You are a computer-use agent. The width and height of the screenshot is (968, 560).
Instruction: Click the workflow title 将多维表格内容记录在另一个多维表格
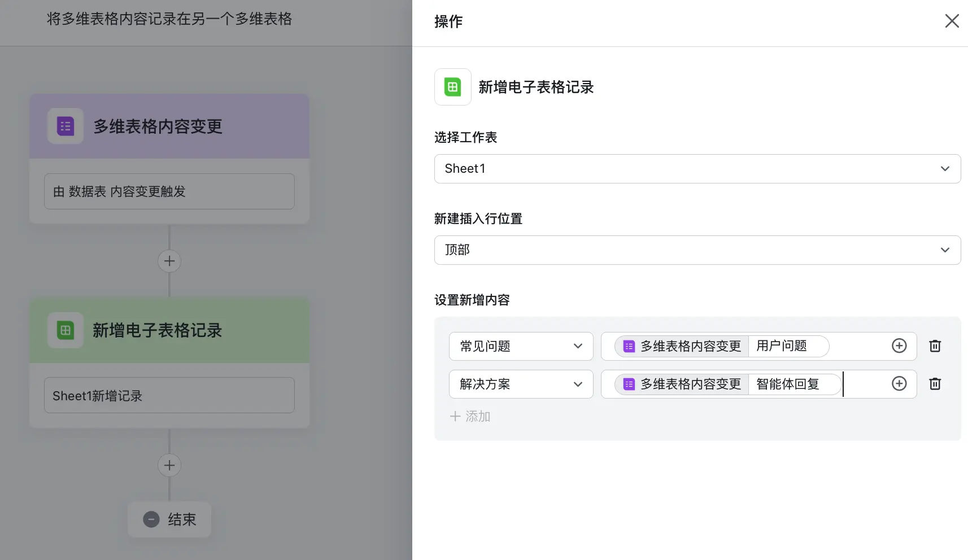coord(169,19)
